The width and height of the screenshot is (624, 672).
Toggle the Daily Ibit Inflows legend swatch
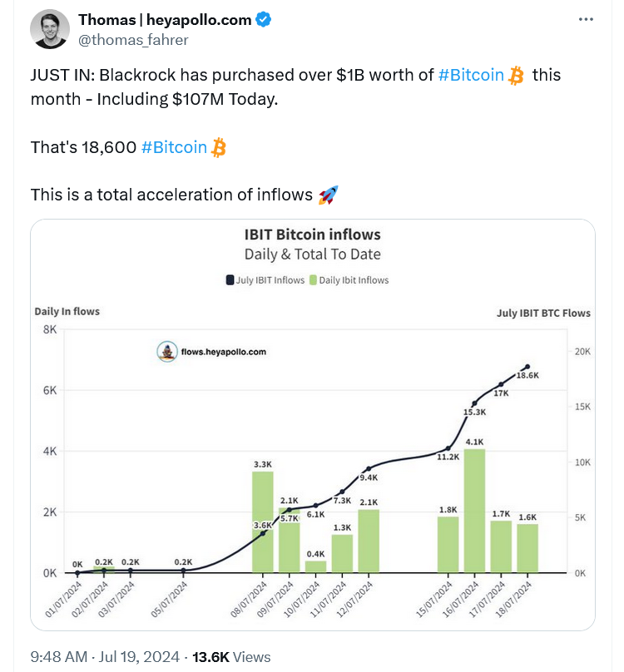coord(313,279)
